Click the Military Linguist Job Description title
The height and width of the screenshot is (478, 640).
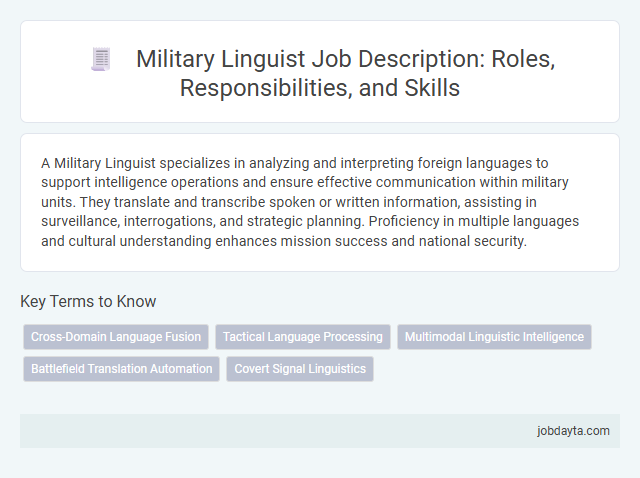coord(345,73)
